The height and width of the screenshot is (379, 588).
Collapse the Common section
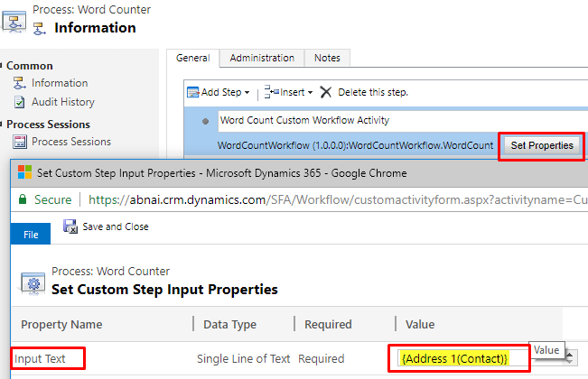pyautogui.click(x=1, y=65)
